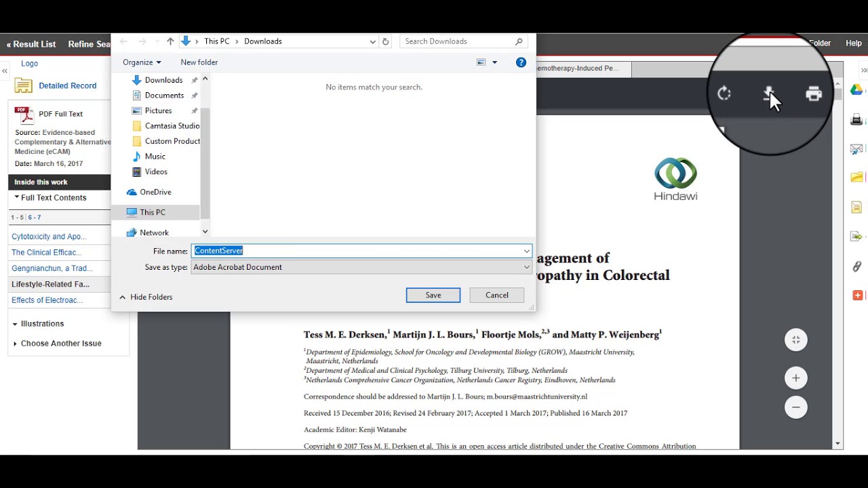Click the Permalink chain icon
868x488 pixels.
(x=856, y=266)
